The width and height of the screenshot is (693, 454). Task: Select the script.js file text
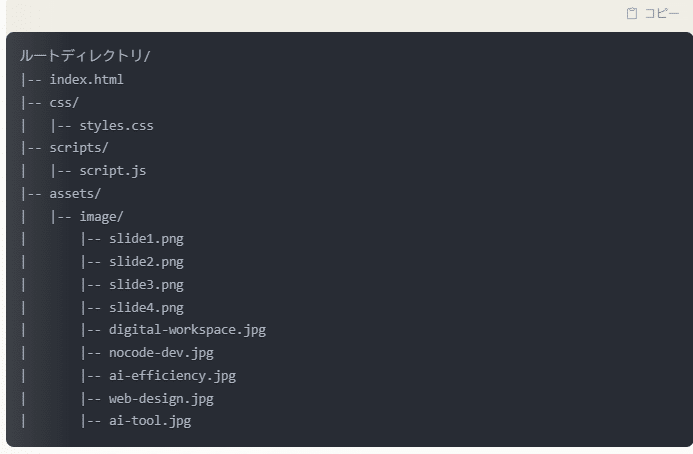pyautogui.click(x=113, y=171)
